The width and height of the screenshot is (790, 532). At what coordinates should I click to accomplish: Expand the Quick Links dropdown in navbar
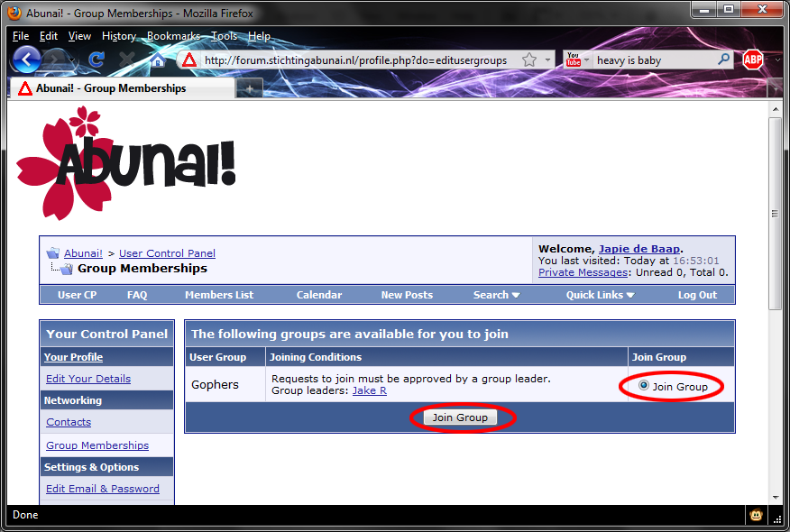[x=600, y=295]
